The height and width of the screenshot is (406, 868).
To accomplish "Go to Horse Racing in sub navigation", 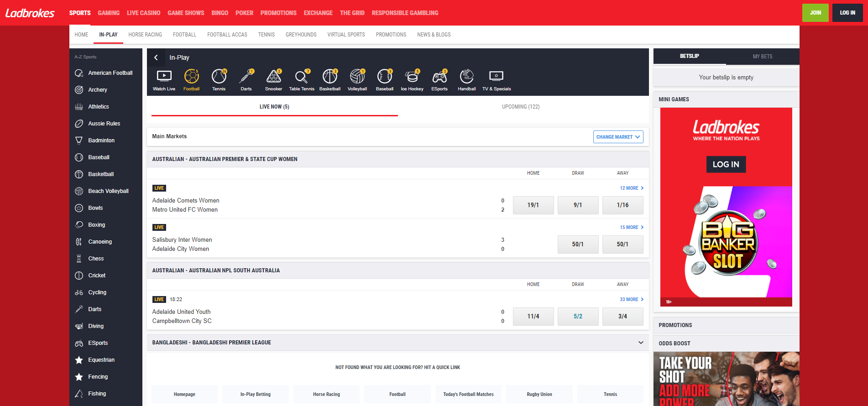I will [145, 35].
